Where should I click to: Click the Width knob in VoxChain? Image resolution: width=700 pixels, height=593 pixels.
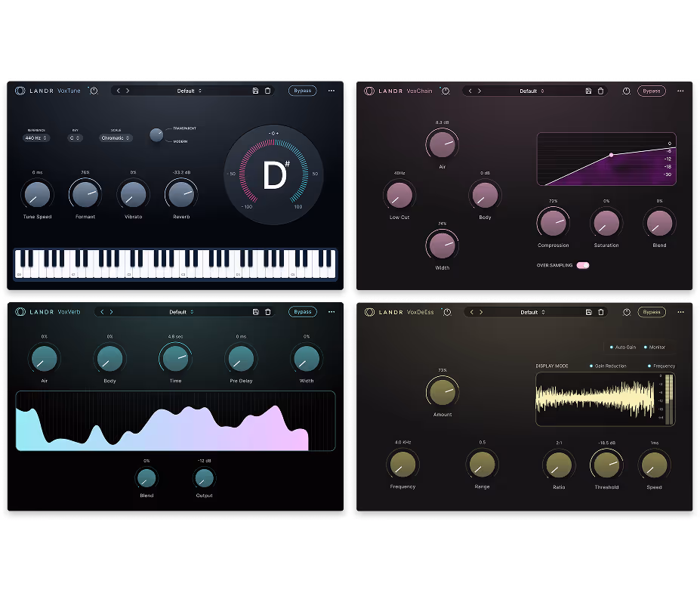[x=442, y=246]
